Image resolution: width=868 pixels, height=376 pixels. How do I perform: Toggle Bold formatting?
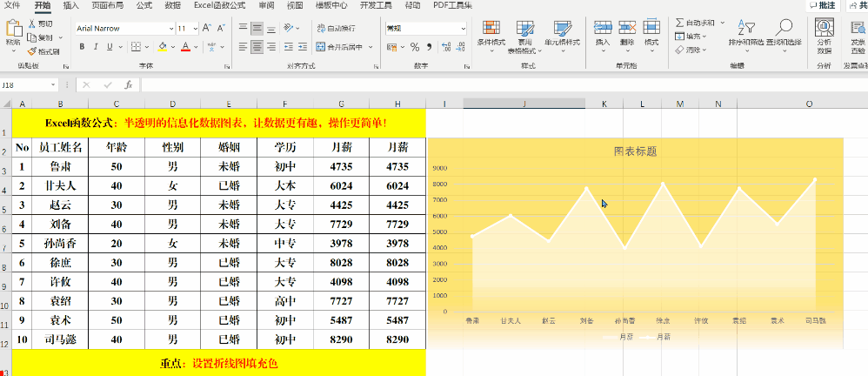pos(82,46)
